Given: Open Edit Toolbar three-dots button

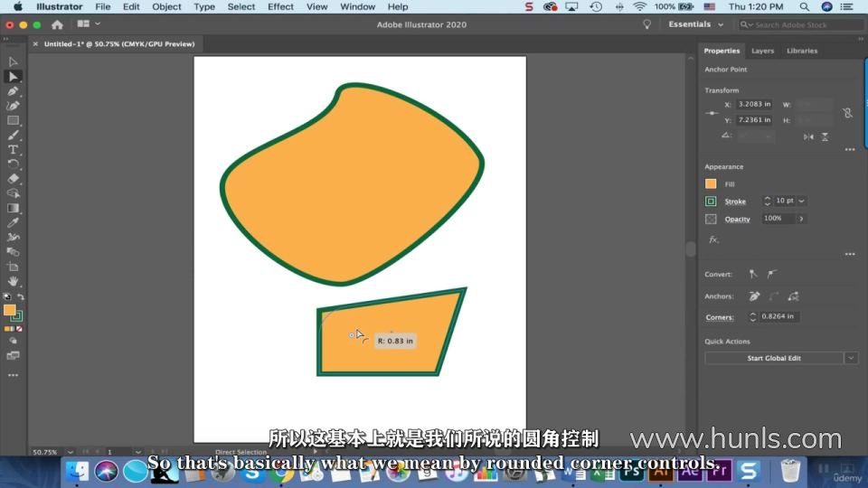Looking at the screenshot, I should pos(13,375).
